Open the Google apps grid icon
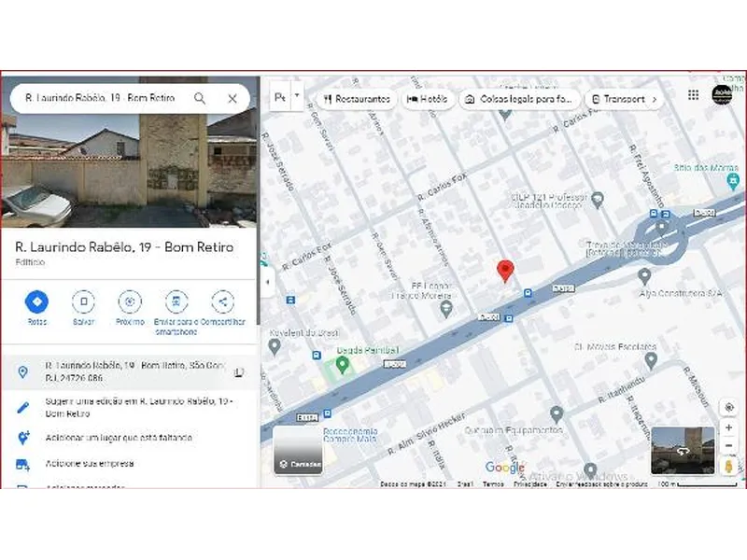The width and height of the screenshot is (747, 560). [x=694, y=95]
